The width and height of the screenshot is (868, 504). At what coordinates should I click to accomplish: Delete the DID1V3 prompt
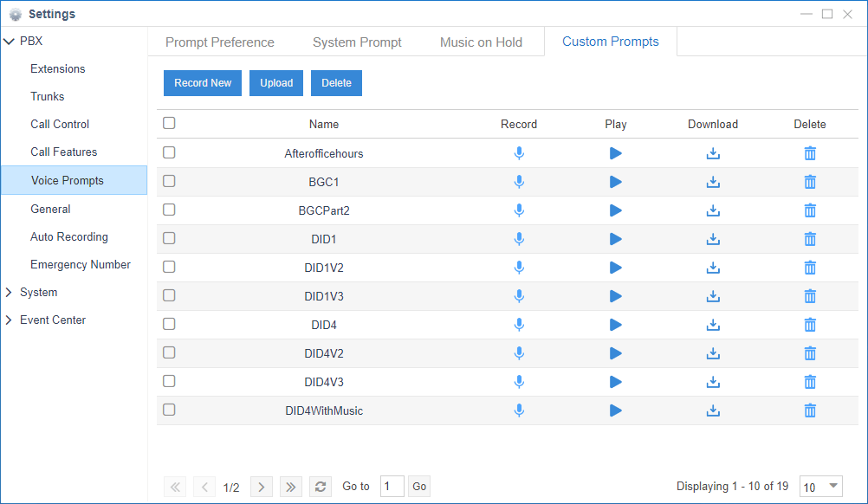(x=810, y=296)
